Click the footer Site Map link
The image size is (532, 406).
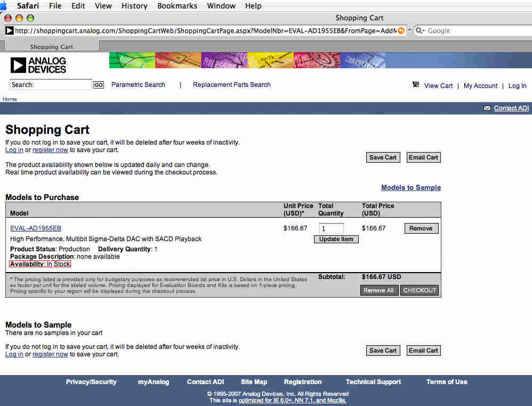tap(254, 381)
